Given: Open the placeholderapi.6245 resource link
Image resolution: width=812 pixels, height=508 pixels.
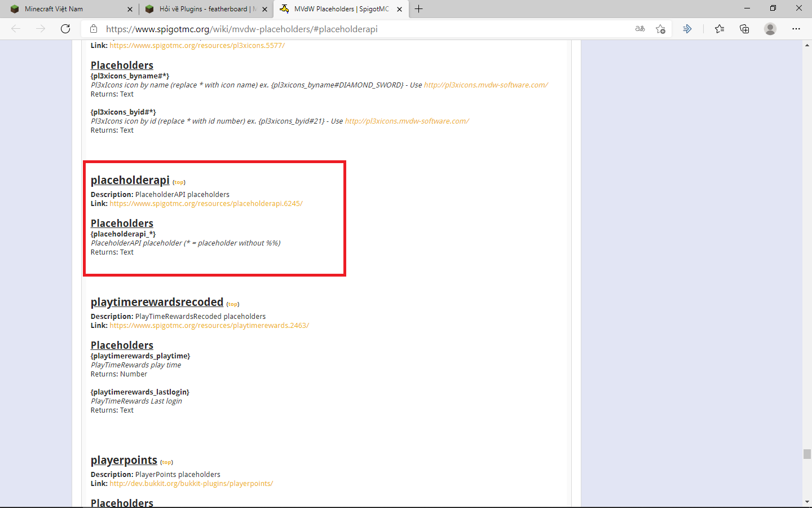Looking at the screenshot, I should (206, 204).
